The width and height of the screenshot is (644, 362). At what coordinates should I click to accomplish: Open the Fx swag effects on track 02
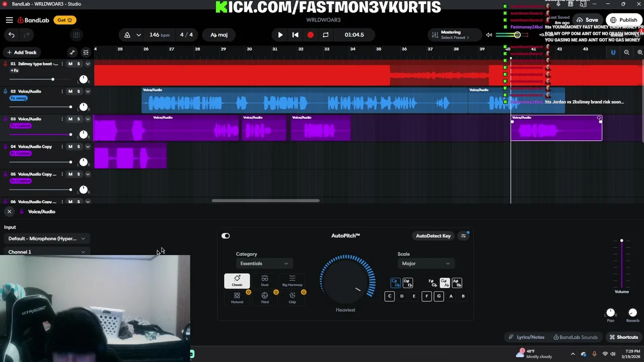click(x=19, y=98)
